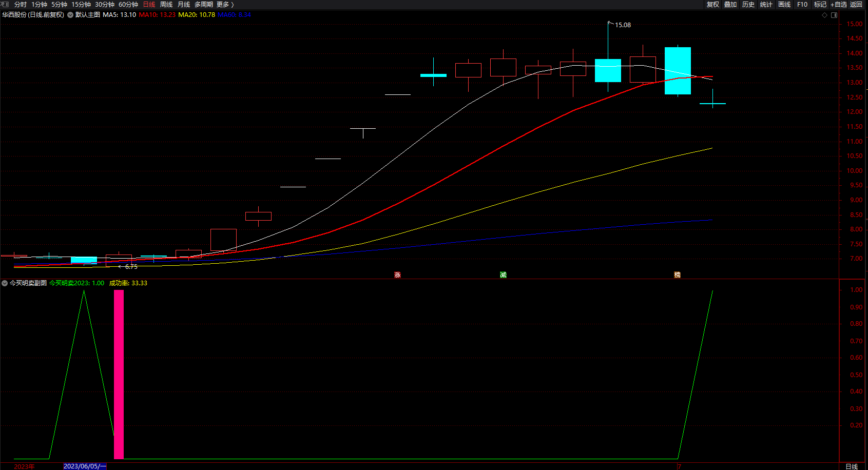
Task: Click the yellow MA20: 10.78 label
Action: pos(197,15)
